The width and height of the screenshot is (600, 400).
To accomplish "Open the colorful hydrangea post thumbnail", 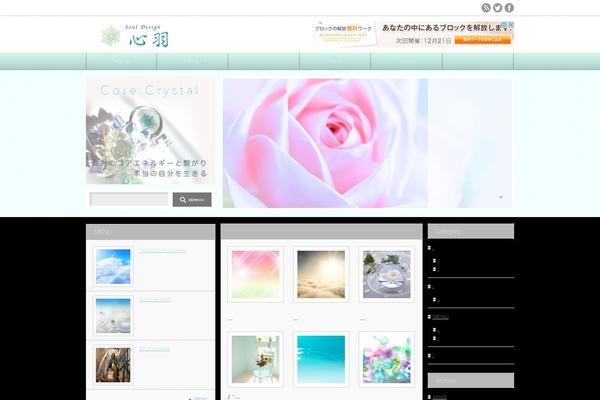I will click(x=386, y=359).
